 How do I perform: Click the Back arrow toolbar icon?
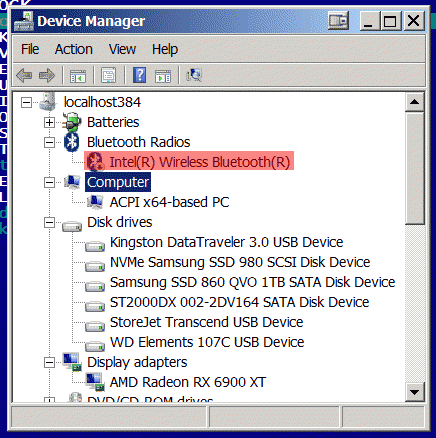pyautogui.click(x=24, y=75)
